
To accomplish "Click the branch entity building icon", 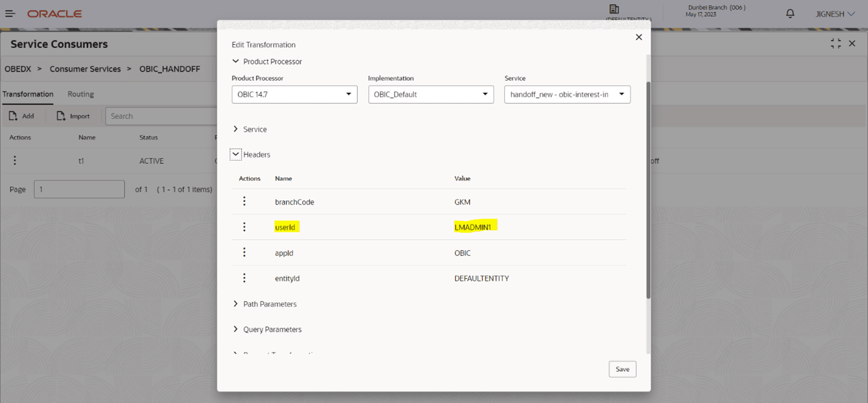I will click(x=614, y=9).
